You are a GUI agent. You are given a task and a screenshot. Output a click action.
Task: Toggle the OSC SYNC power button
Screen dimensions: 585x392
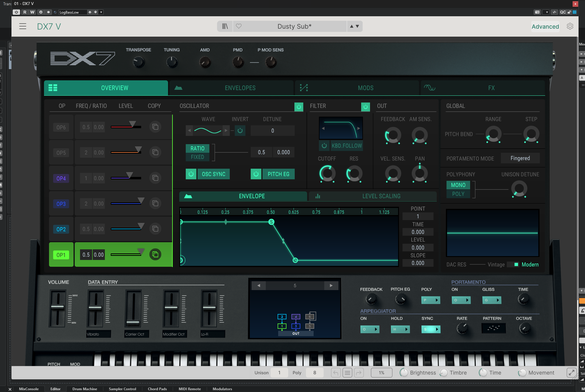[191, 174]
